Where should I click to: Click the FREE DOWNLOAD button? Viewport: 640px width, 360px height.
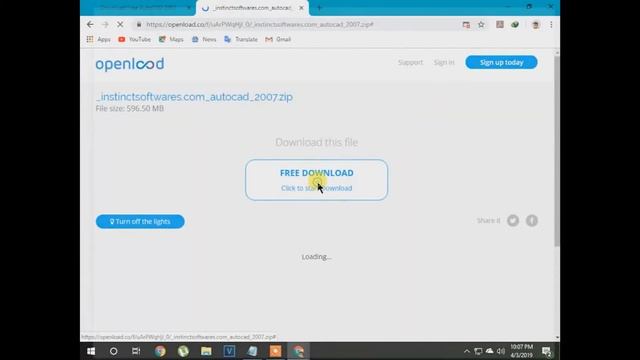tap(316, 180)
